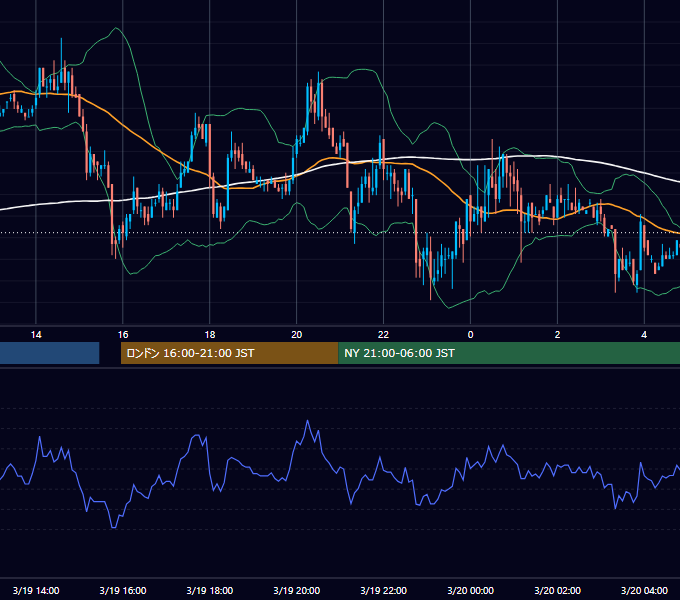Viewport: 680px width, 600px height.
Task: Click the blue session bar before London
Action: 49,353
